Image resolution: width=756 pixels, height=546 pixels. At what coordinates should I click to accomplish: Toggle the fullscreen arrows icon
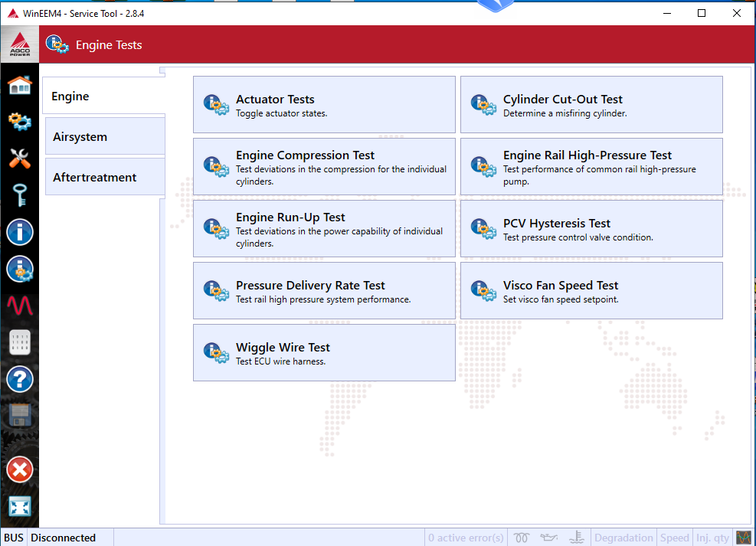point(20,506)
